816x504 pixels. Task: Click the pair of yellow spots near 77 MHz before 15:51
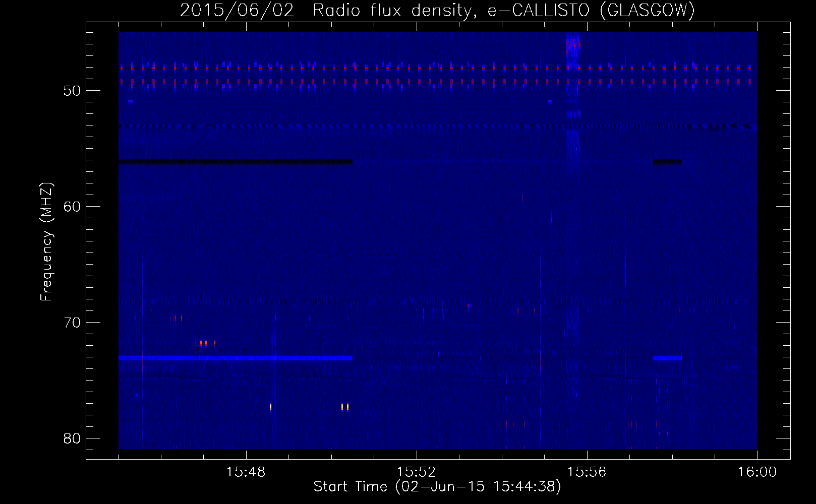345,407
